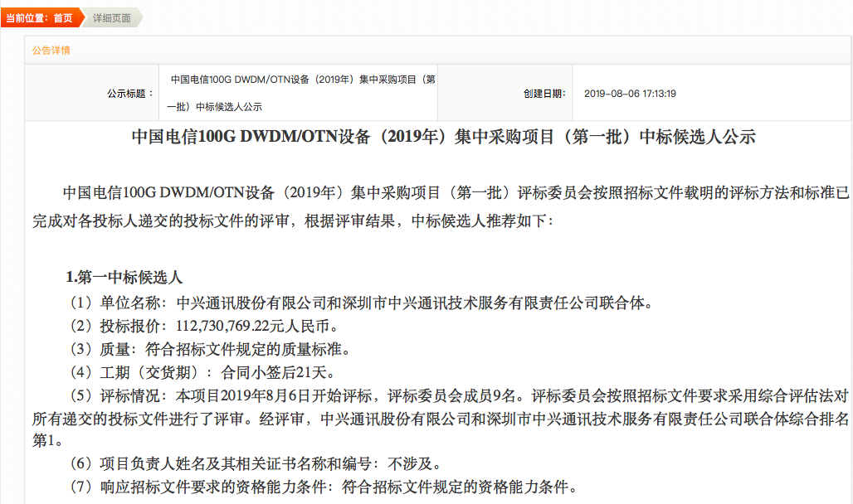This screenshot has width=853, height=504.
Task: Select the heading 1.第一中标候选人
Action: point(124,277)
